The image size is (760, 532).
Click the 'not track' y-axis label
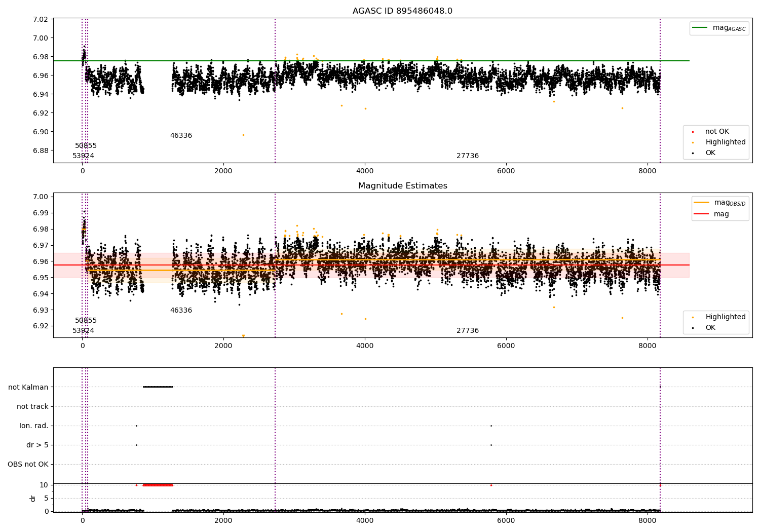click(32, 406)
